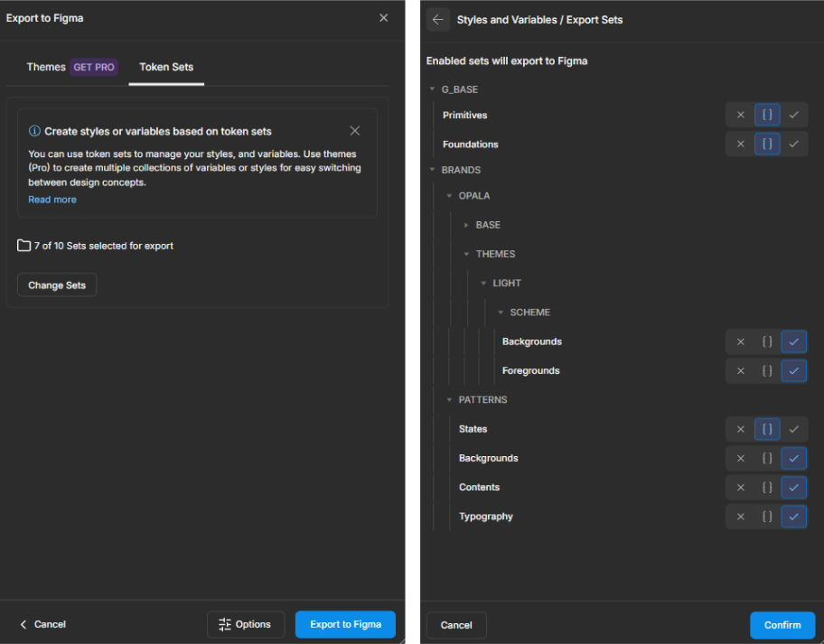This screenshot has height=644, width=824.
Task: Disable Foregrounds set with X icon
Action: (x=740, y=371)
